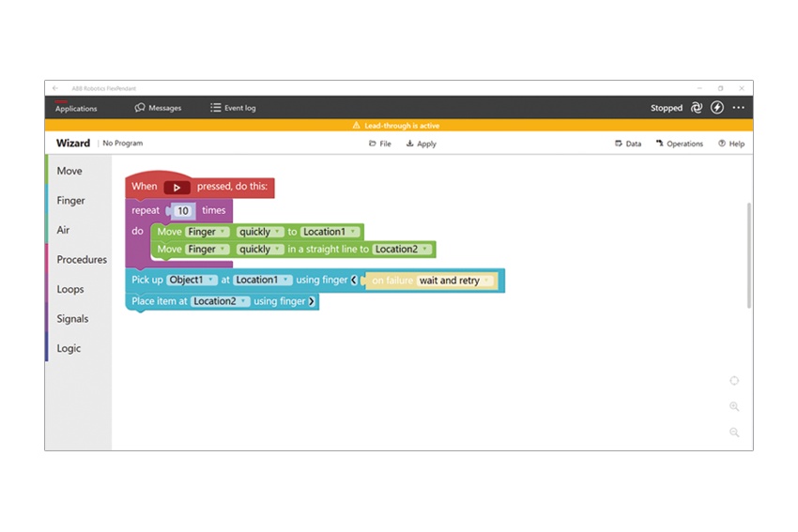The height and width of the screenshot is (532, 798).
Task: Click the Lead-through is active warning banner
Action: (x=399, y=125)
